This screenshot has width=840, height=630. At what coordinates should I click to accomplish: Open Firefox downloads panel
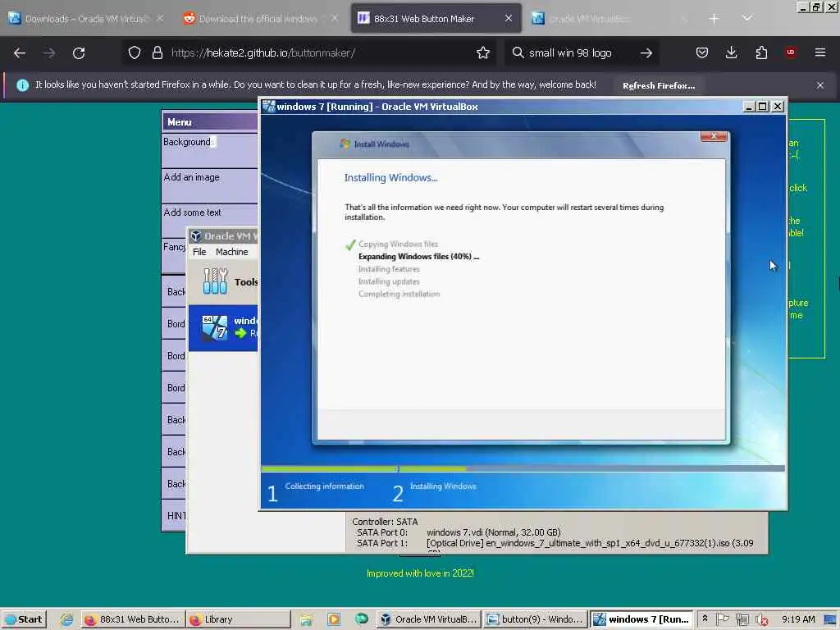(731, 52)
